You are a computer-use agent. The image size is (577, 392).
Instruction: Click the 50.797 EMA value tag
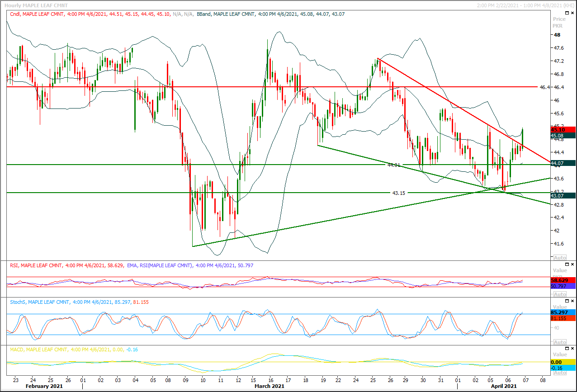pyautogui.click(x=563, y=286)
